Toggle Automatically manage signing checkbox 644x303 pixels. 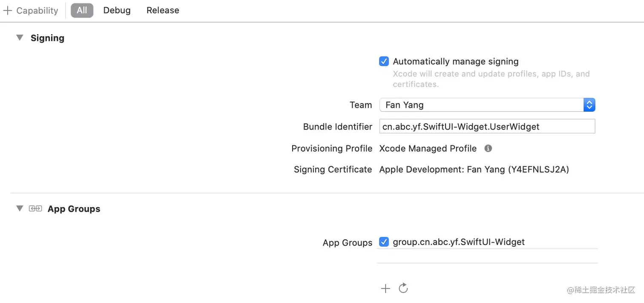pyautogui.click(x=384, y=61)
